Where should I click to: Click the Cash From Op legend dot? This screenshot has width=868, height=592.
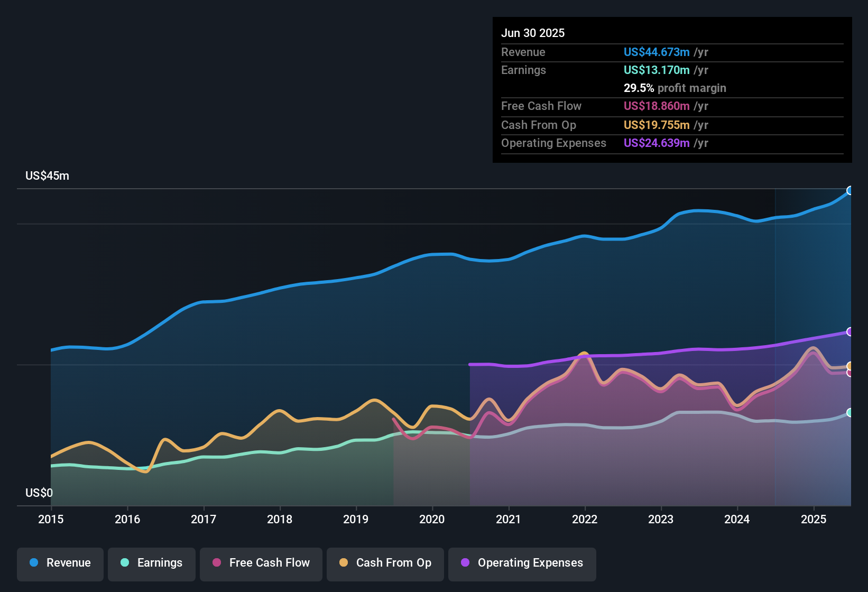coord(343,563)
